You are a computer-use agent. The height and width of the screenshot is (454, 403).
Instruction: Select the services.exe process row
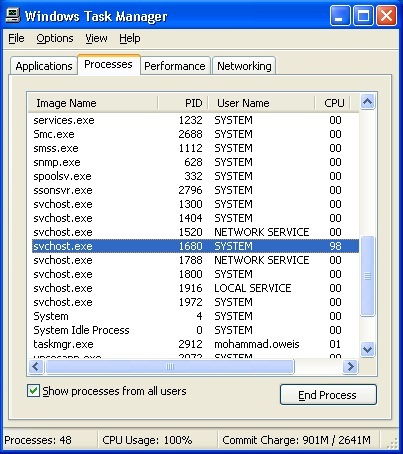tap(195, 120)
